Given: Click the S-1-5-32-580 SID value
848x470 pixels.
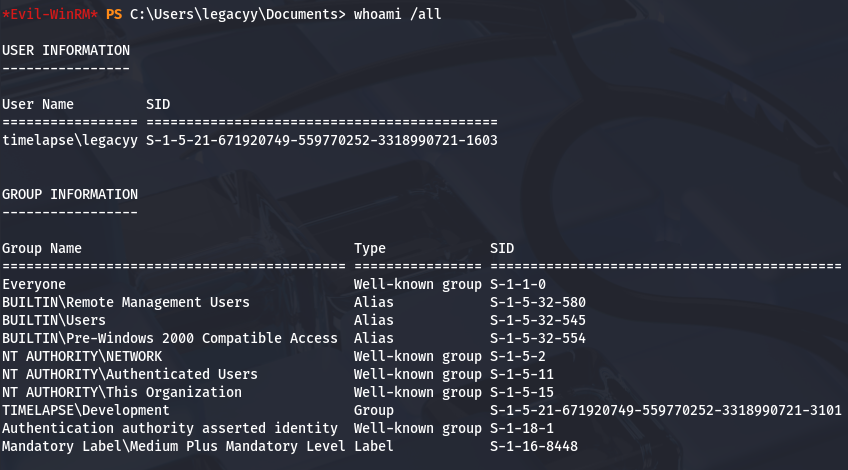Looking at the screenshot, I should pos(538,302).
